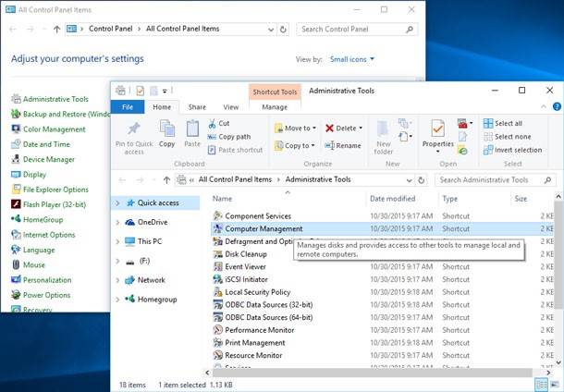Viewport: 564px width, 392px height.
Task: Click the Rename button
Action: [343, 146]
